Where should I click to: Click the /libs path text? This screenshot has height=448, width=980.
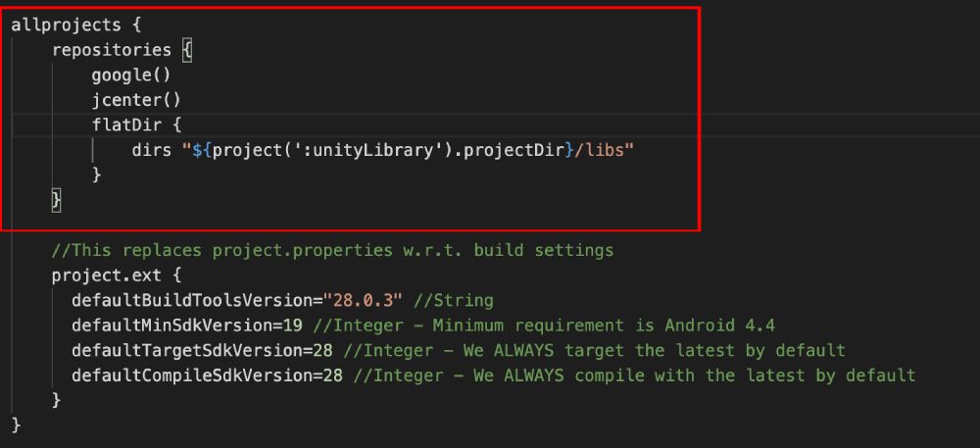click(x=600, y=151)
